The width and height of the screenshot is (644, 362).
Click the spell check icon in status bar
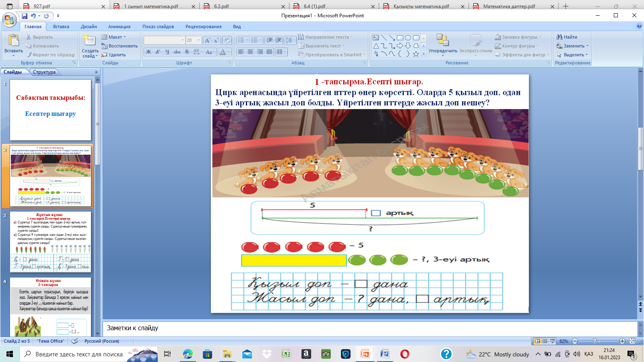(74, 341)
